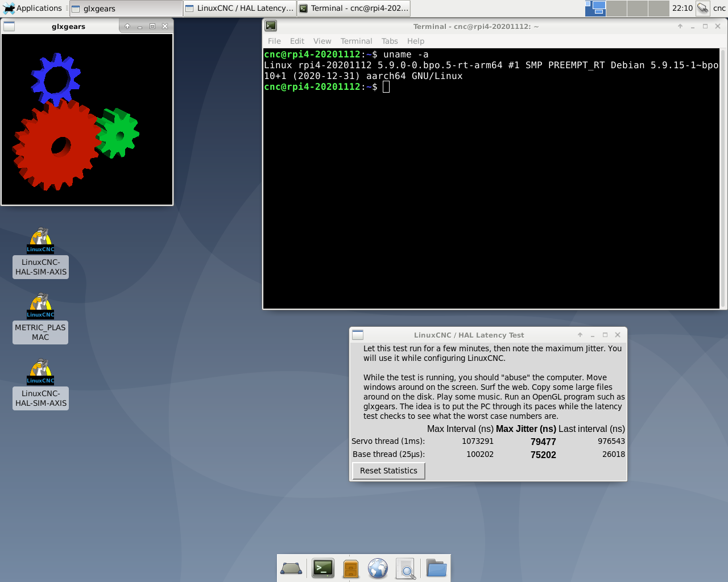Click Servo thread last interval 976543

coord(611,441)
